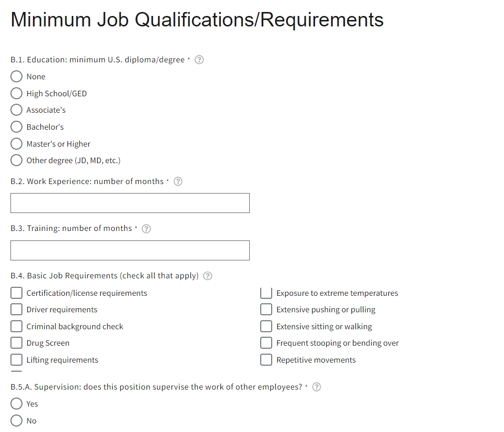Click help icon beside Work Experience
The image size is (504, 432).
(x=178, y=182)
